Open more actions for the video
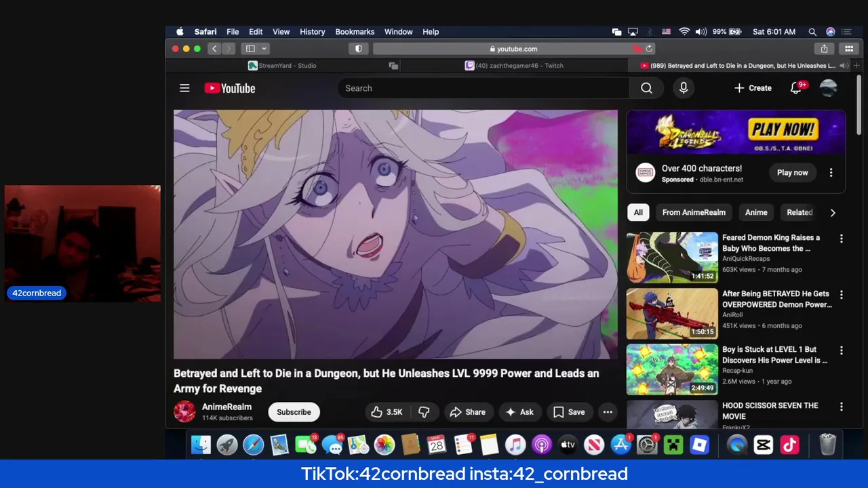 [608, 412]
